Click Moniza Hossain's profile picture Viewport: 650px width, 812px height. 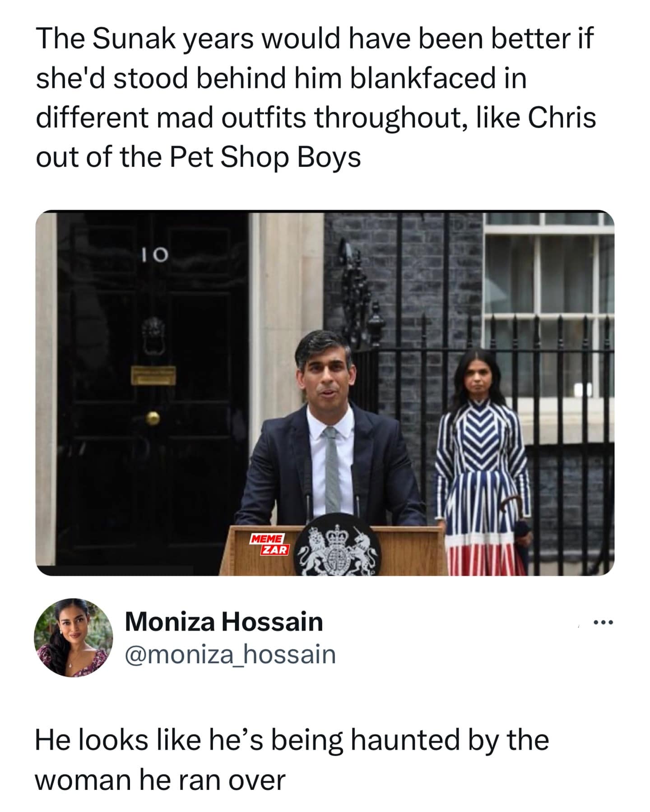(74, 637)
